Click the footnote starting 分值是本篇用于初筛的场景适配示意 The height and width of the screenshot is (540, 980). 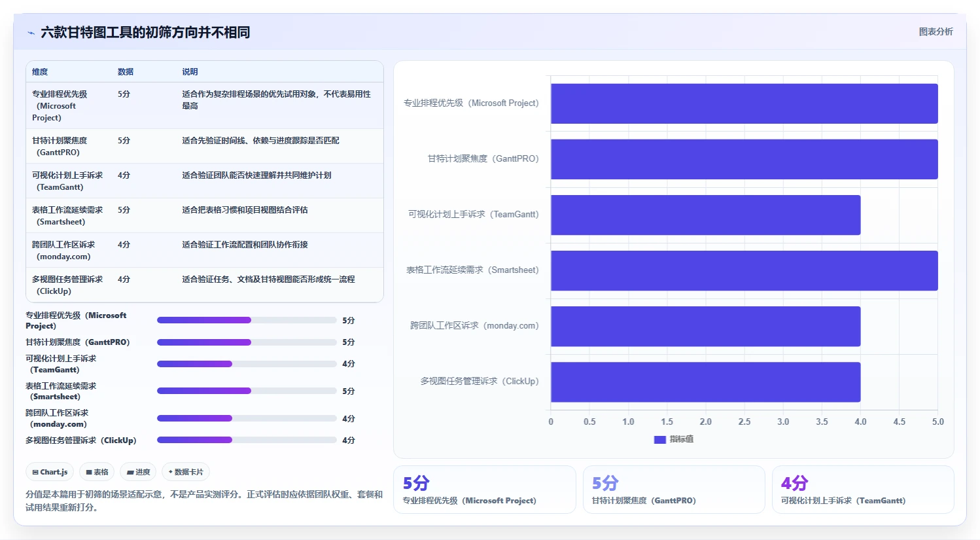pos(204,501)
